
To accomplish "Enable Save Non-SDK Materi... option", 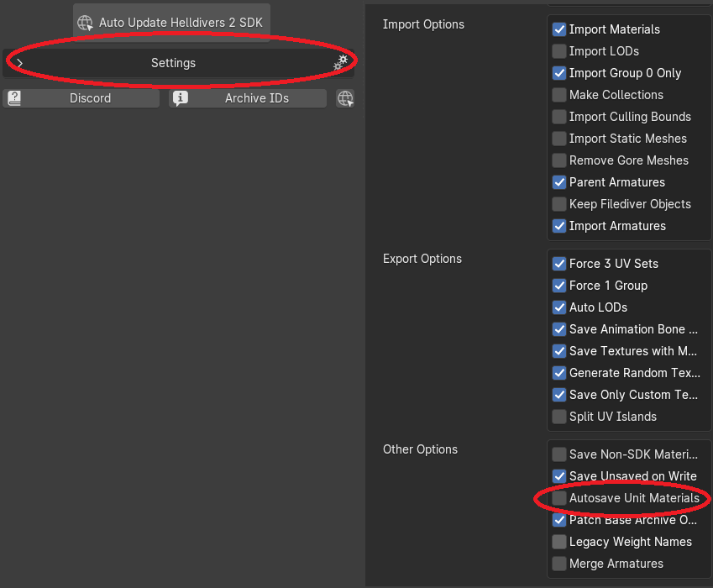I will (x=559, y=454).
